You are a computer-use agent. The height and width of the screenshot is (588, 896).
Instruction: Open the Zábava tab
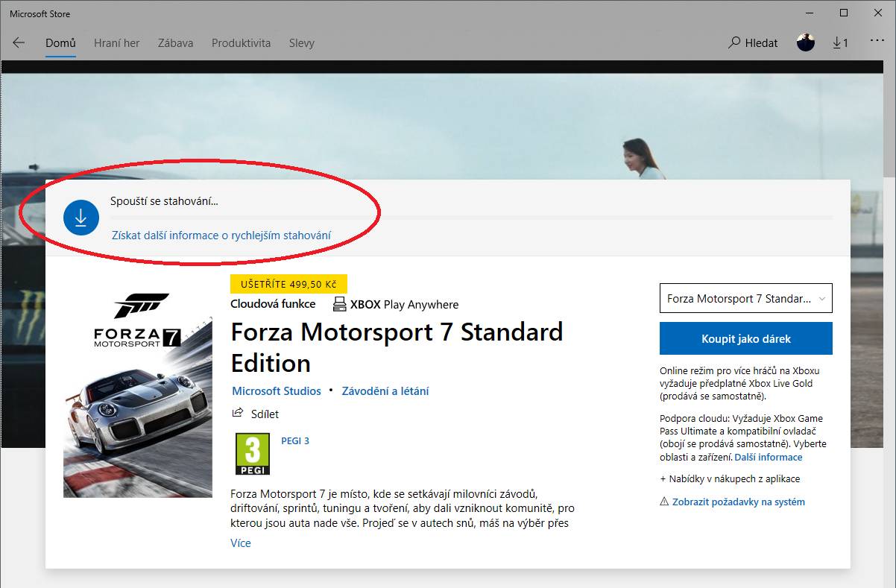176,42
